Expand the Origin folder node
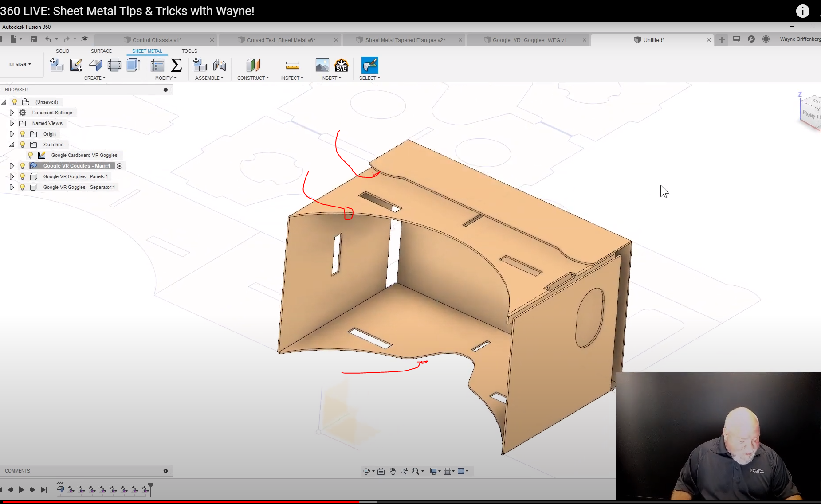Screen dimensions: 821x504 pyautogui.click(x=12, y=134)
